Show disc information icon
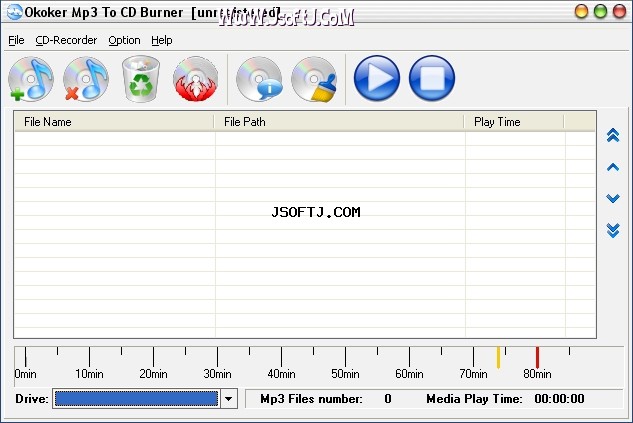633x423 pixels. [x=259, y=79]
